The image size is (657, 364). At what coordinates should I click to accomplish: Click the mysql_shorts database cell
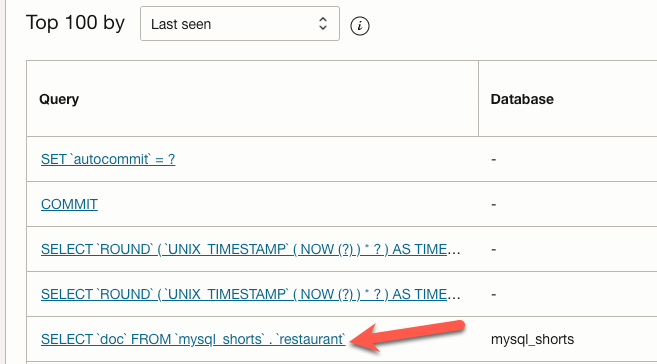(x=532, y=339)
